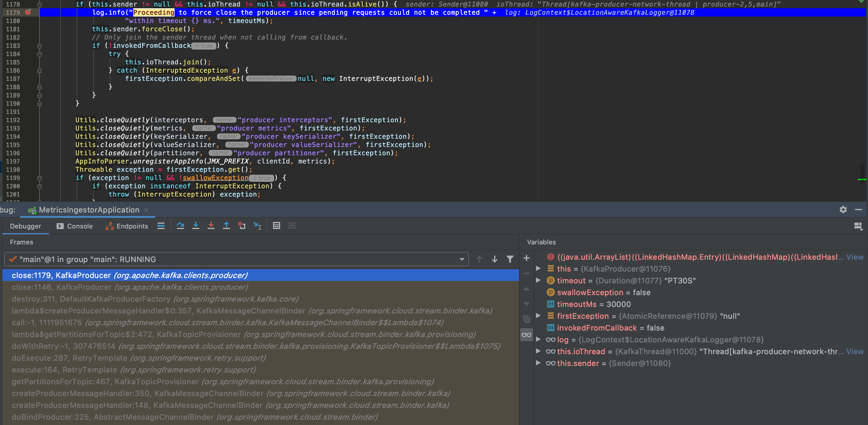Open debug panel settings gear
The width and height of the screenshot is (868, 425).
tap(843, 210)
